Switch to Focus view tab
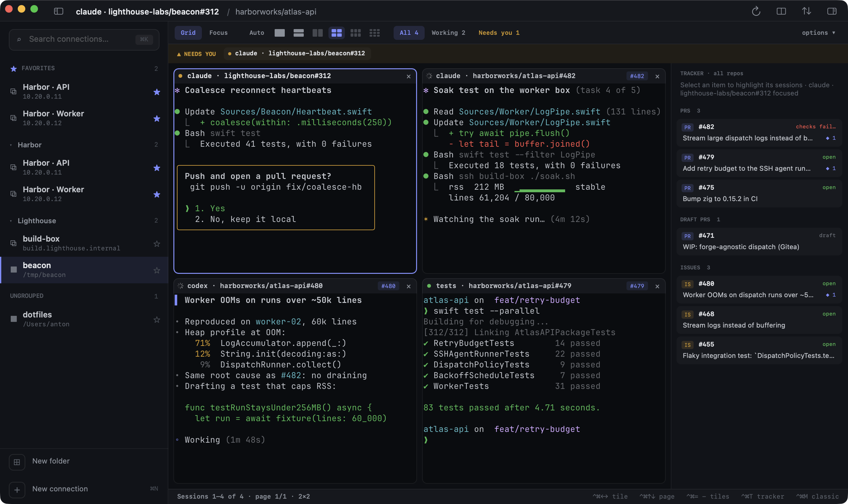This screenshot has height=504, width=848. (218, 33)
